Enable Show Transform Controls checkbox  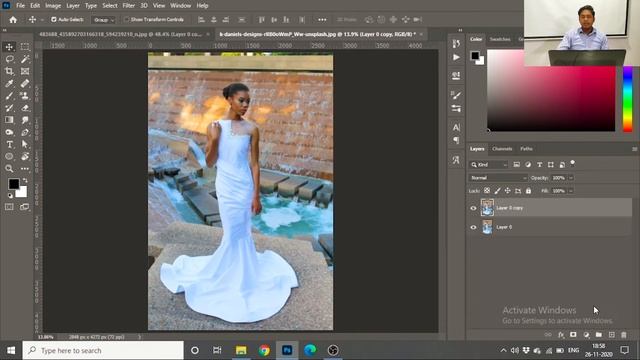coord(126,20)
